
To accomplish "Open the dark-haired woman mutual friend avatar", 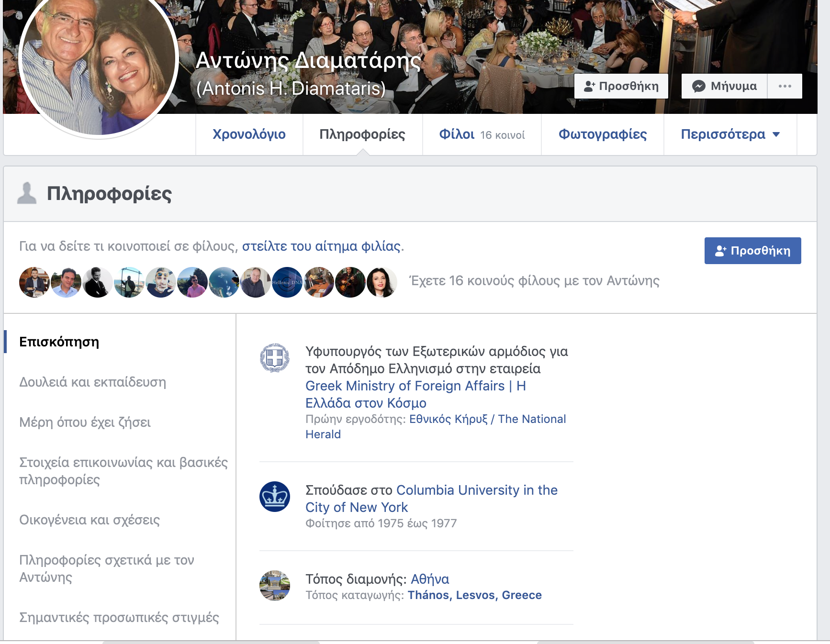I will 382,282.
